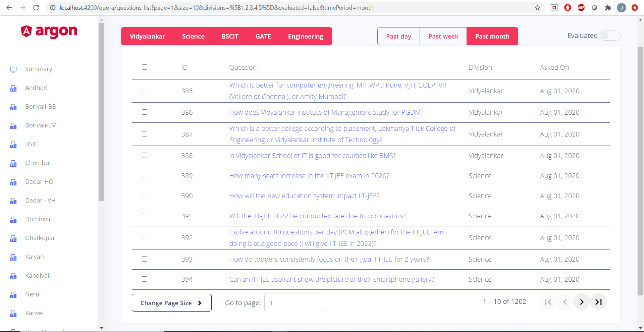Bookmark this page with the star icon
644x332 pixels.
pos(537,7)
